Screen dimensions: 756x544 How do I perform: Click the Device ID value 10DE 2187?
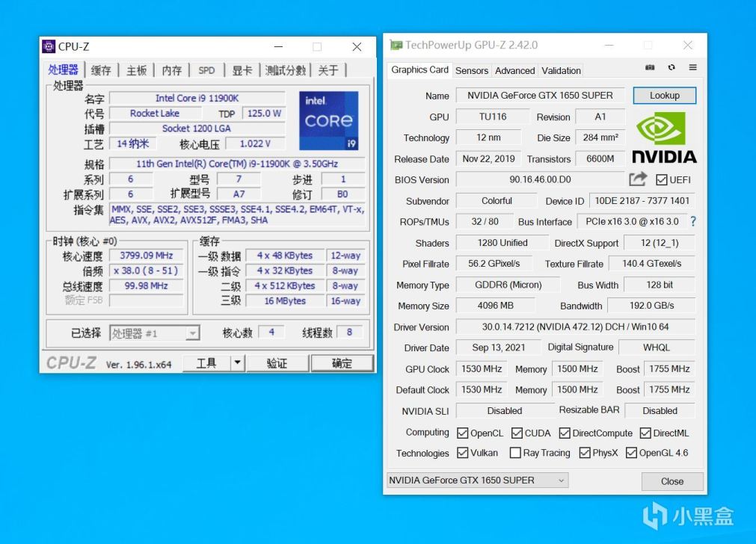[x=642, y=201]
